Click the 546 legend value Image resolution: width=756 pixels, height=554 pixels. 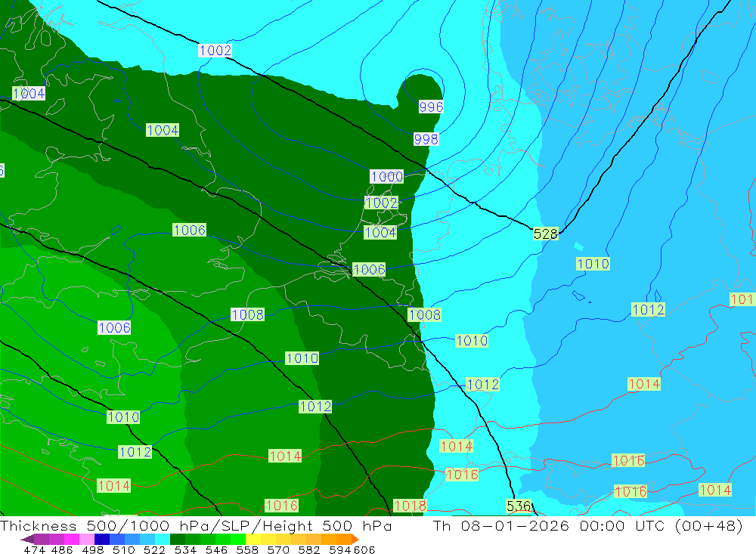click(x=216, y=549)
